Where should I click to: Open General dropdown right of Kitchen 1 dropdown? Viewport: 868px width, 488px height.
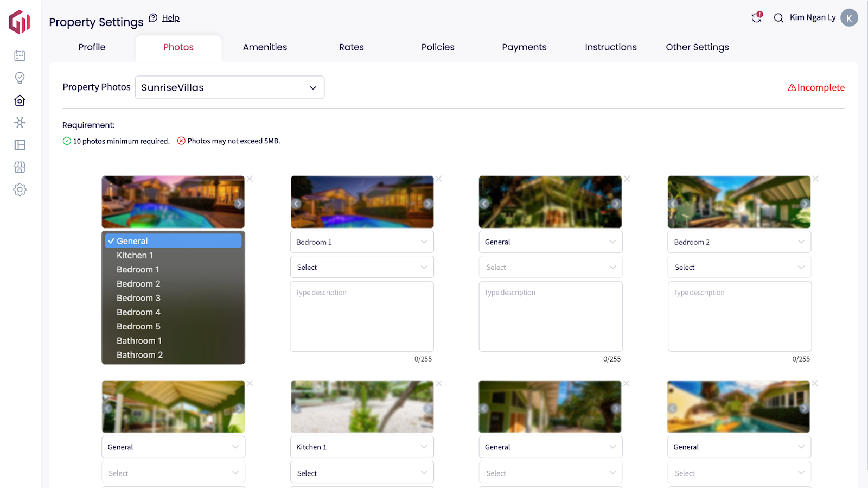551,447
